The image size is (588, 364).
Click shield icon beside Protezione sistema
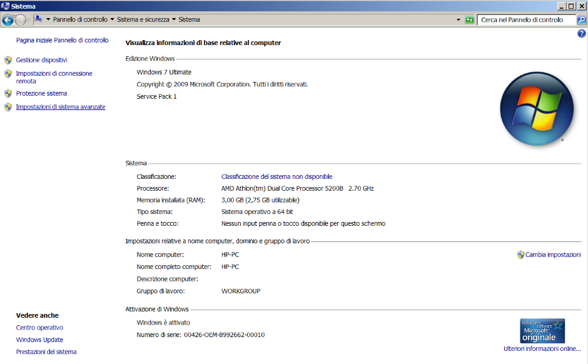coord(8,93)
